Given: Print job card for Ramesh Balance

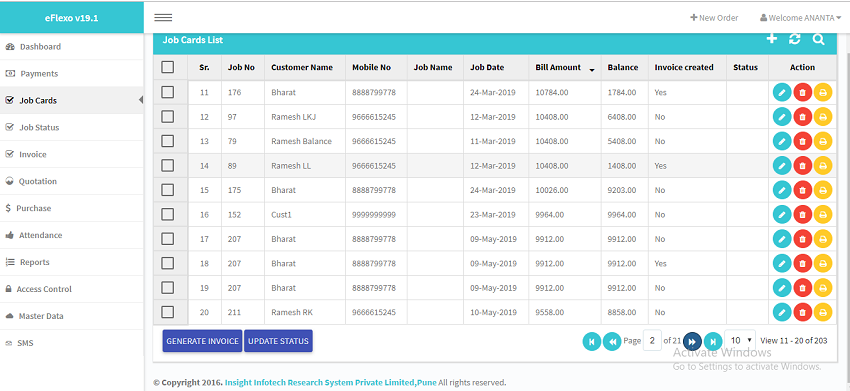Looking at the screenshot, I should click(x=822, y=142).
